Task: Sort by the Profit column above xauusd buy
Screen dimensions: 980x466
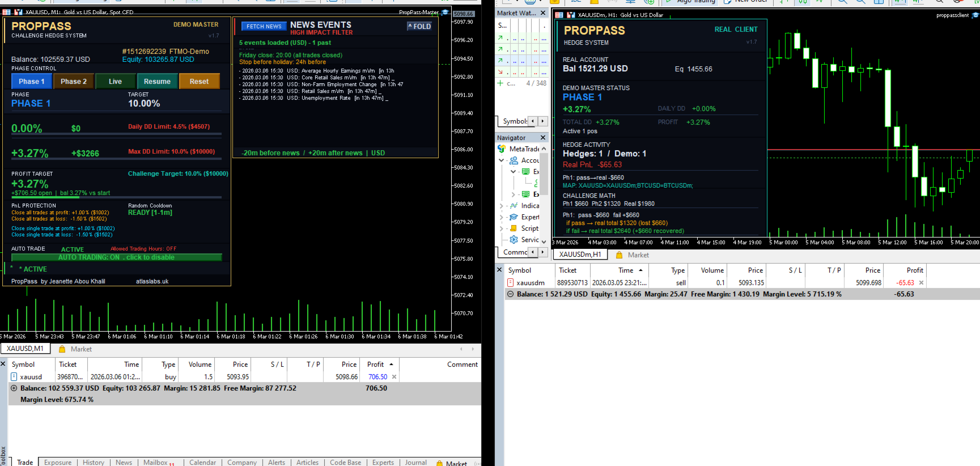Action: 379,365
